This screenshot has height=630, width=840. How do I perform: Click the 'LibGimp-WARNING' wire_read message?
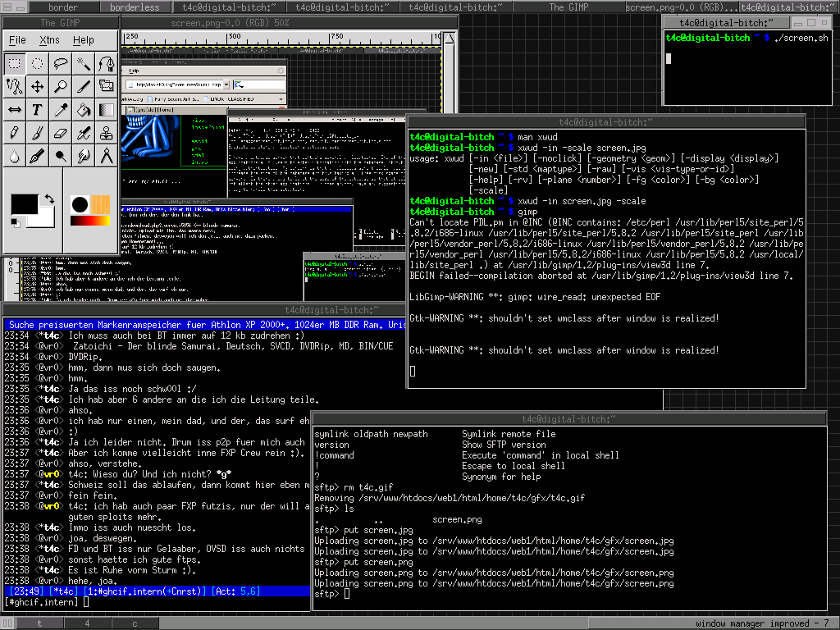[535, 297]
